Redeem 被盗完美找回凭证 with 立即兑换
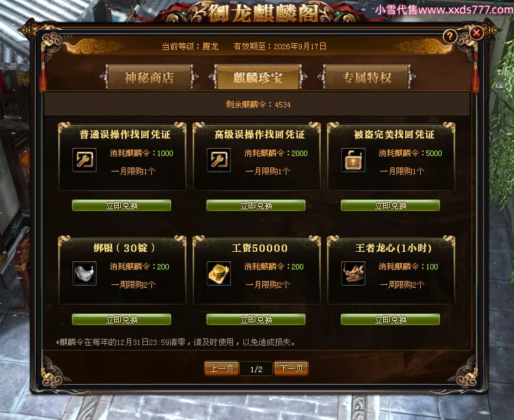 point(390,205)
